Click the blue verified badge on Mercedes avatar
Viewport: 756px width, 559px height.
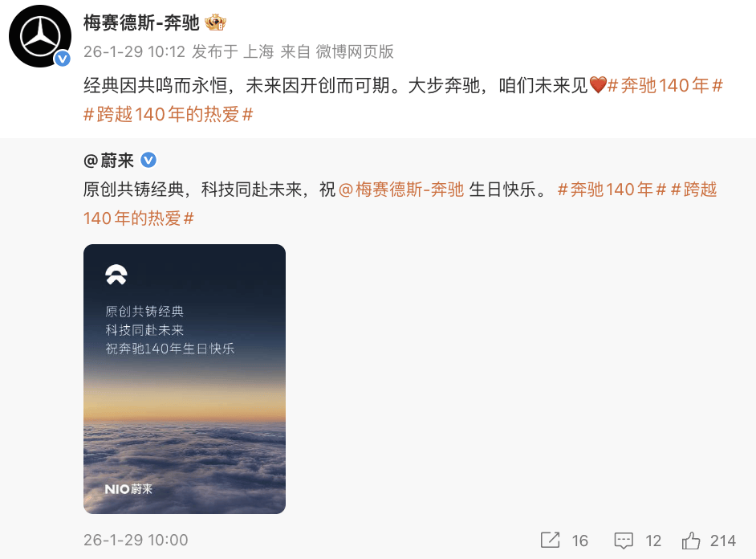pos(62,59)
